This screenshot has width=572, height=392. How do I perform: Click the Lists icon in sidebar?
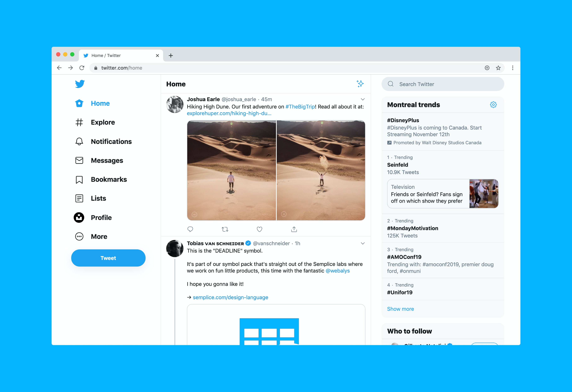[79, 198]
